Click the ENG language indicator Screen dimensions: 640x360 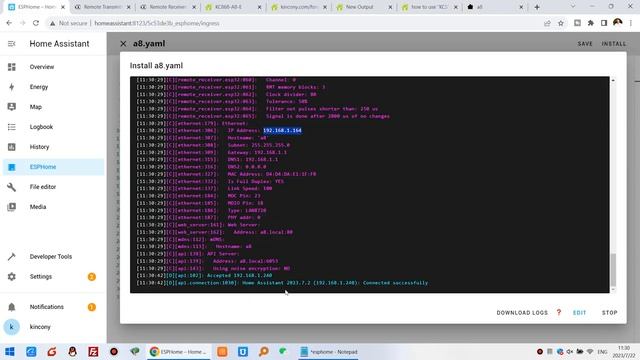click(602, 351)
